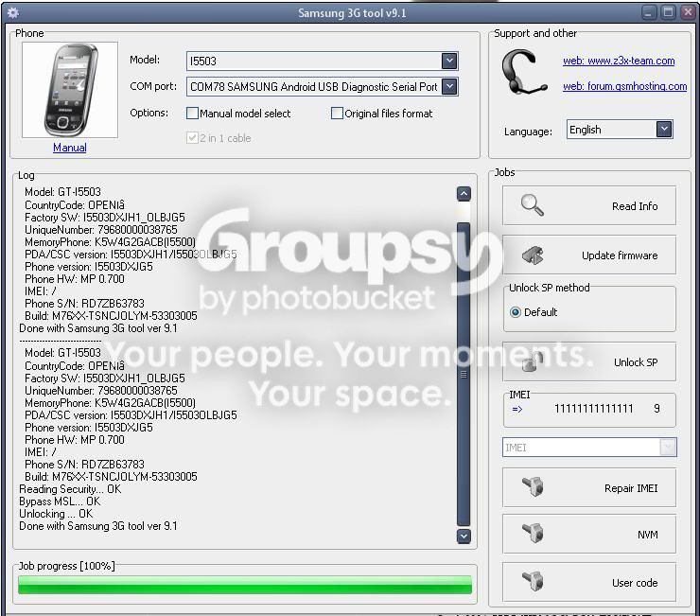This screenshot has width=700, height=616.
Task: Click the bolt icon on User code
Action: pos(533,581)
